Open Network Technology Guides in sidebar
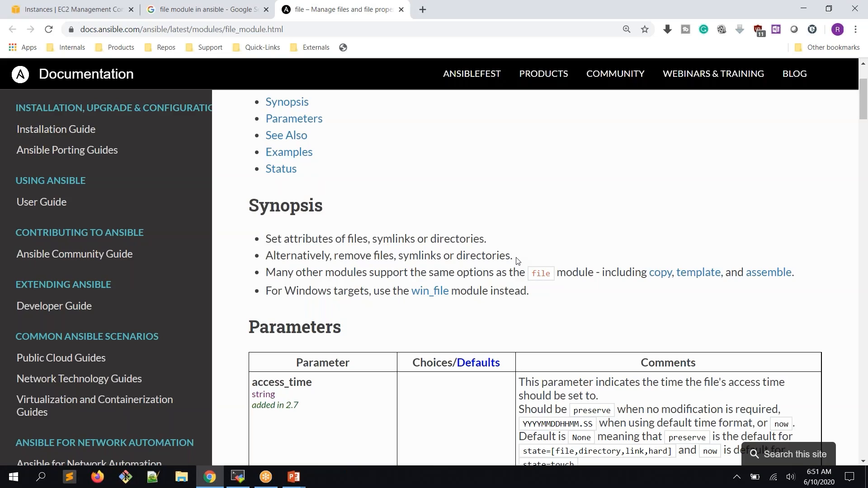868x488 pixels. tap(79, 379)
